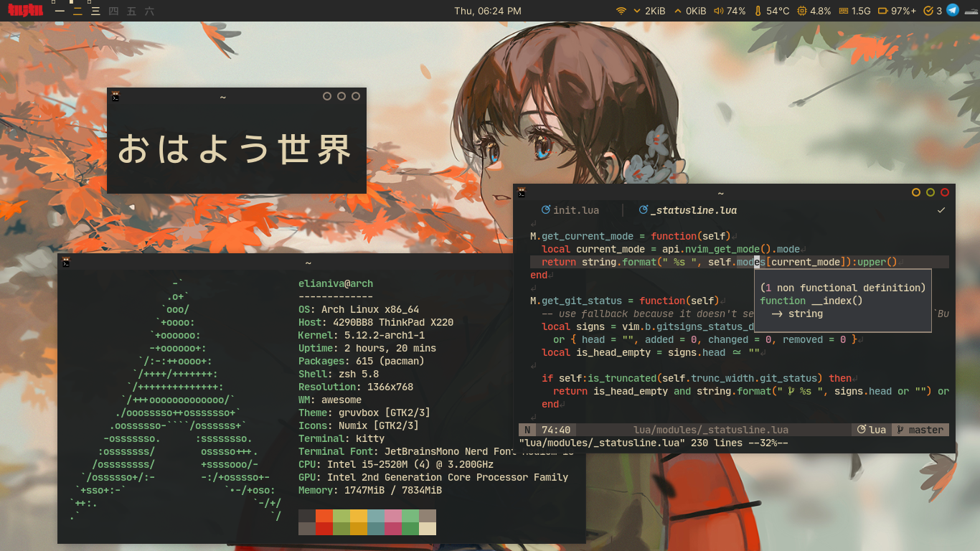Switch to workspace tag 六
The height and width of the screenshot is (551, 980).
(x=149, y=11)
